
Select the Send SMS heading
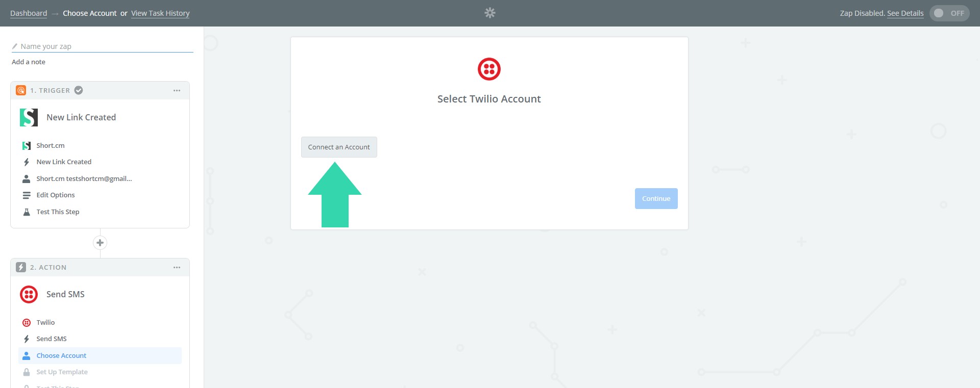tap(65, 294)
